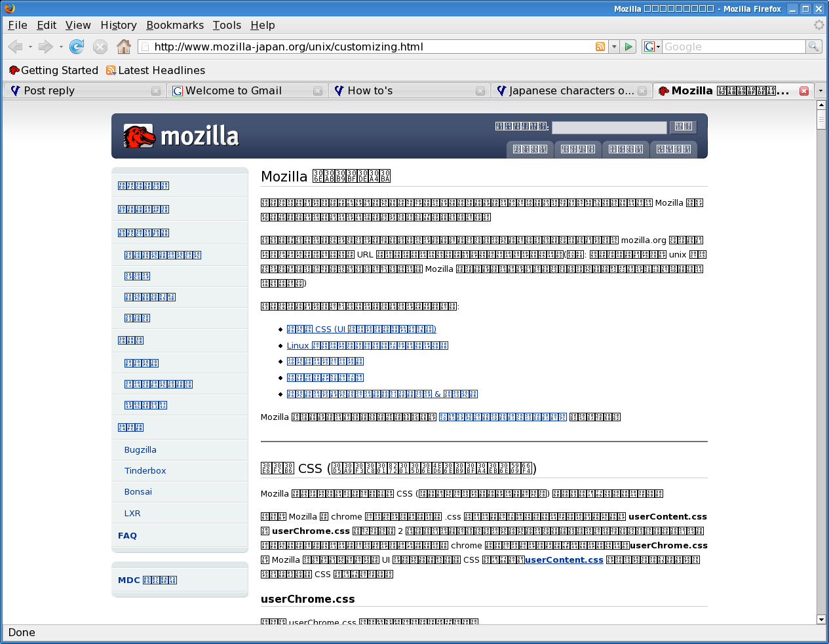Reload the current page
This screenshot has width=829, height=644.
(x=77, y=47)
